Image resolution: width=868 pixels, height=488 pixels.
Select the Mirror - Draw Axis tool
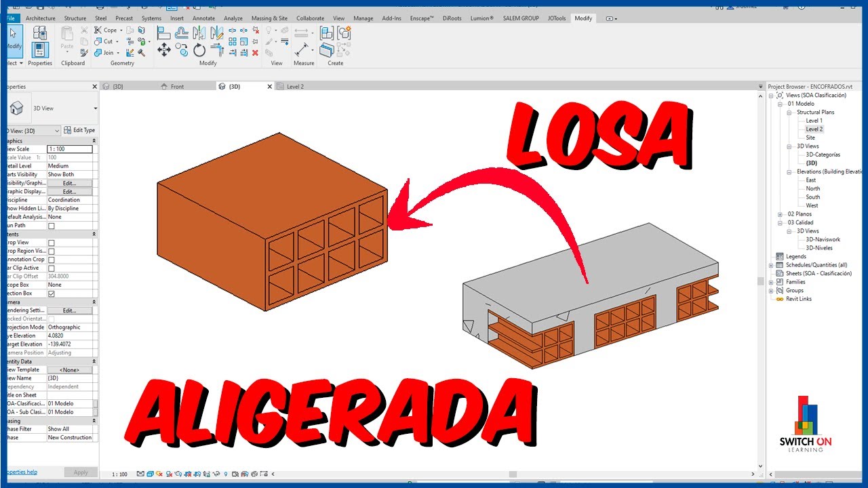point(217,33)
